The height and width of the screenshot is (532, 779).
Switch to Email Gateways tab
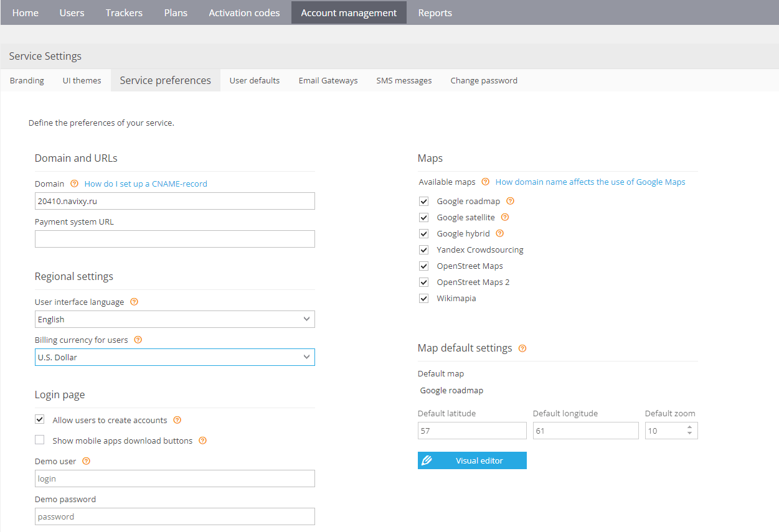[328, 80]
